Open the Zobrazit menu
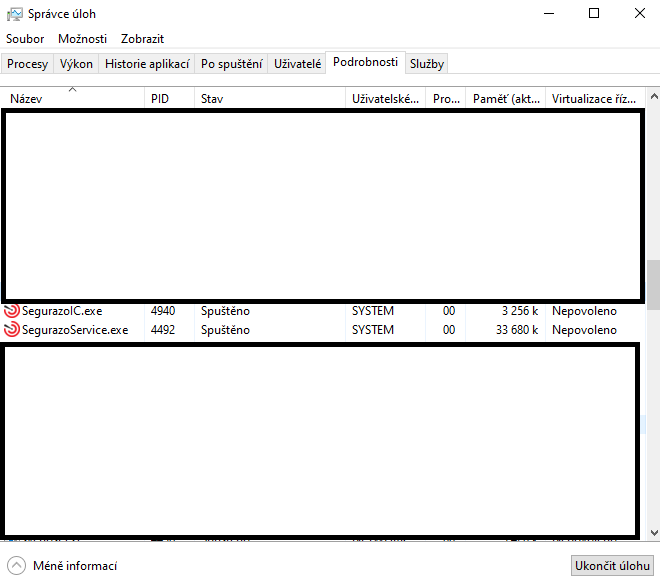The image size is (660, 588). pos(142,39)
